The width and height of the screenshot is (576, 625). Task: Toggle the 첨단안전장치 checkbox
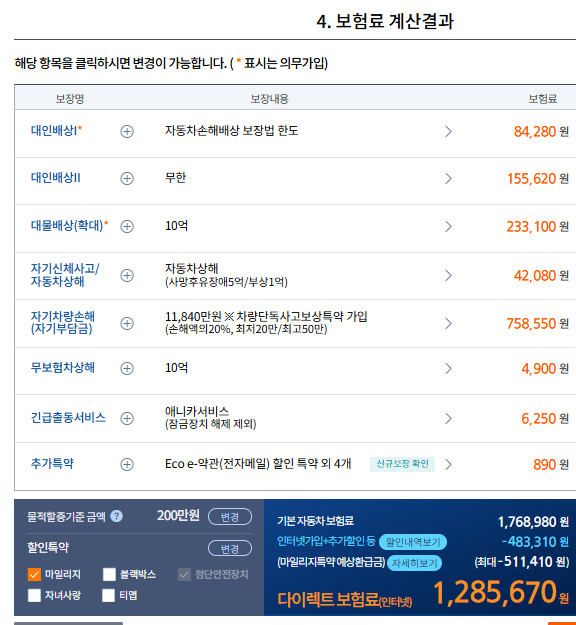pos(184,574)
